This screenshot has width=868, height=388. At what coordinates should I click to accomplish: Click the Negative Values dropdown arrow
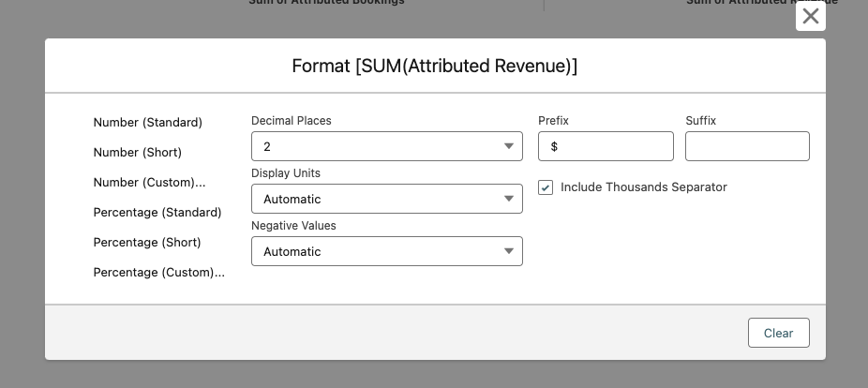508,251
